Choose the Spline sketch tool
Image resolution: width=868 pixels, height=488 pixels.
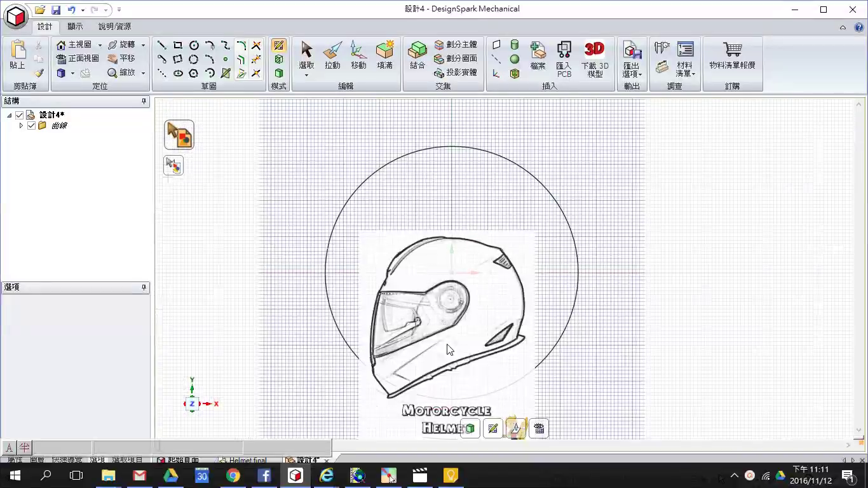(225, 45)
